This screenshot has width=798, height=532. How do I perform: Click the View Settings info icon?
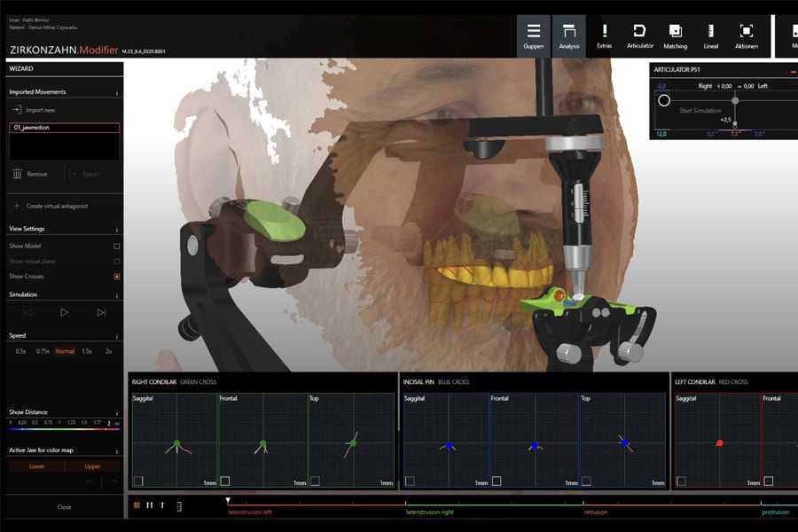[x=116, y=230]
